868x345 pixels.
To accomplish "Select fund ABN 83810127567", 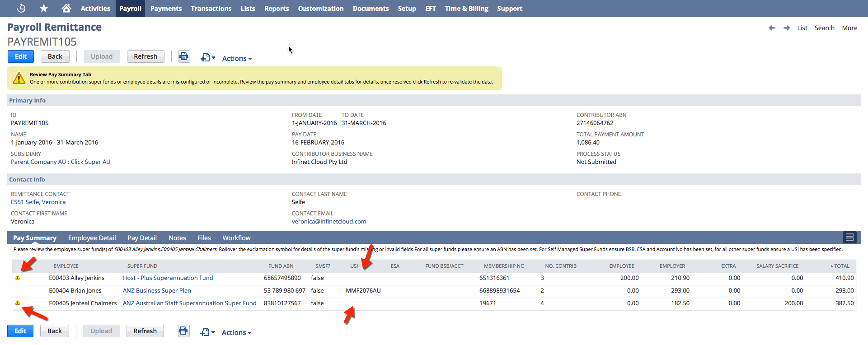I will [x=282, y=303].
